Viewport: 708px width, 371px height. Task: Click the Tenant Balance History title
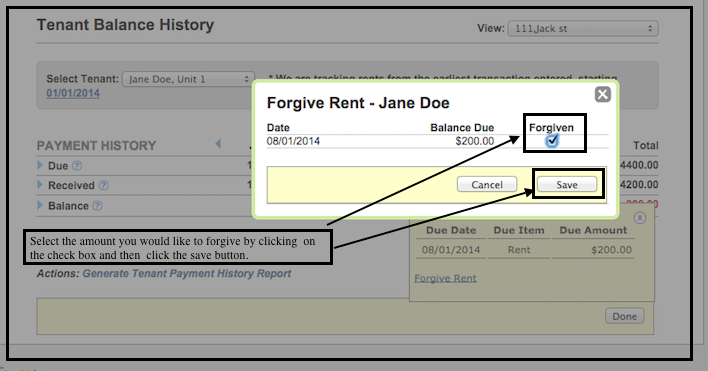click(x=125, y=25)
